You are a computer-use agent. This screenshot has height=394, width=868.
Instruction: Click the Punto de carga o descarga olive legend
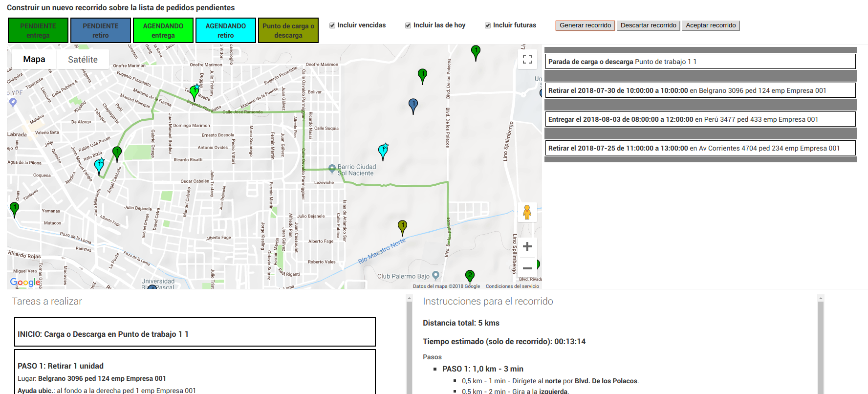click(x=288, y=30)
